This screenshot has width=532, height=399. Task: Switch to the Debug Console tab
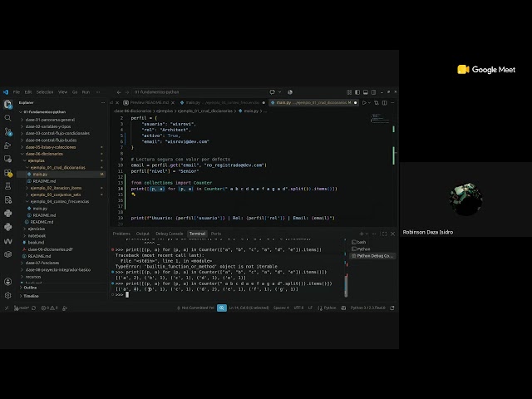click(x=170, y=234)
